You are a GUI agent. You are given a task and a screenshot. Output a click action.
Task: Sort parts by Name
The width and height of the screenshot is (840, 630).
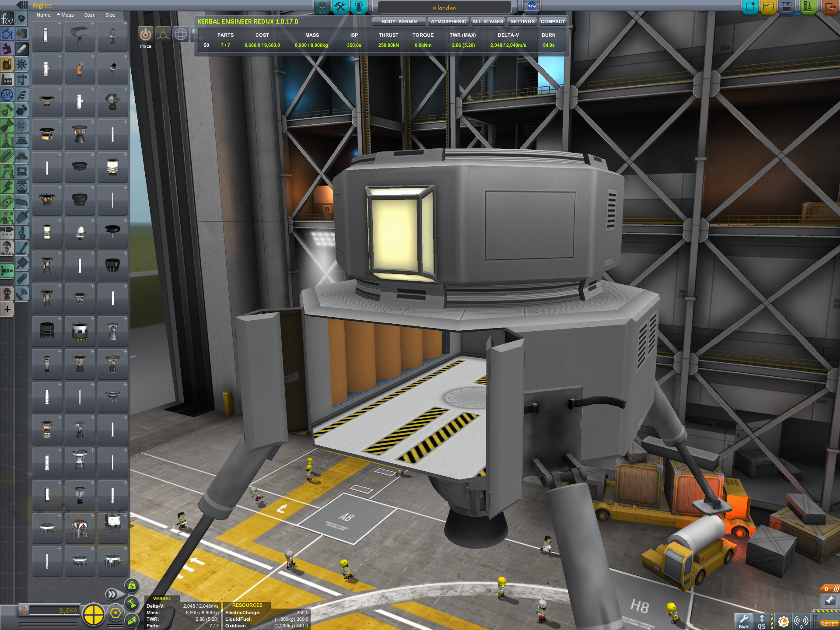43,15
